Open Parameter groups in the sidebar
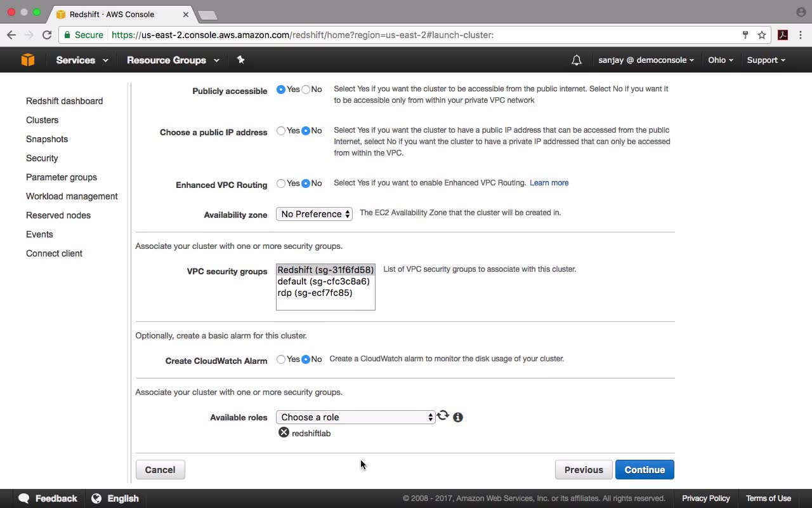This screenshot has width=812, height=508. coord(62,177)
